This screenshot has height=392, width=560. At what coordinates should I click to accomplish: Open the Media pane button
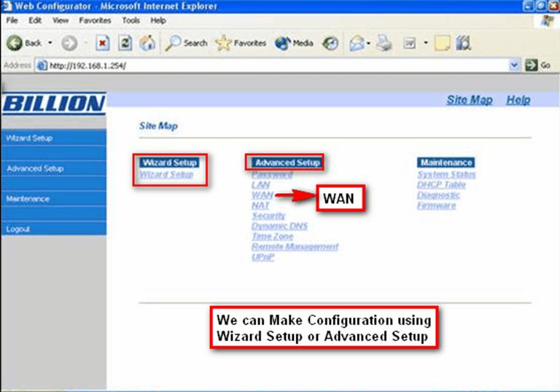coord(294,43)
